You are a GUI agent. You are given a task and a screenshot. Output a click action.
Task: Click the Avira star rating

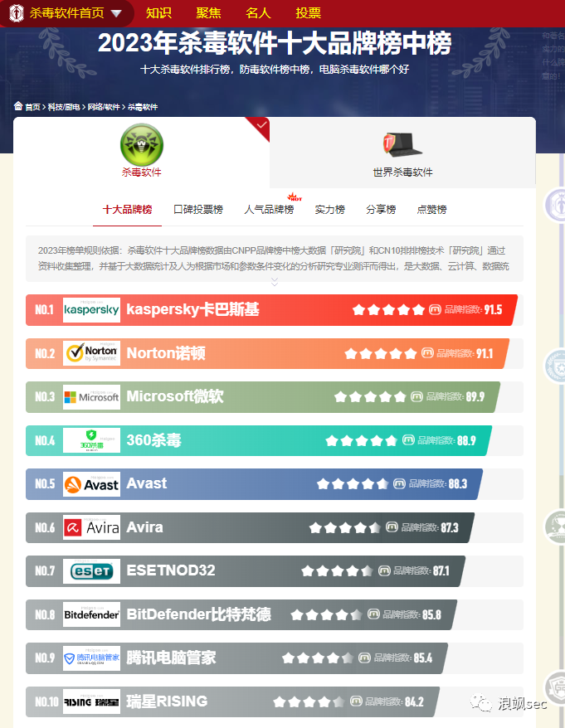(345, 527)
